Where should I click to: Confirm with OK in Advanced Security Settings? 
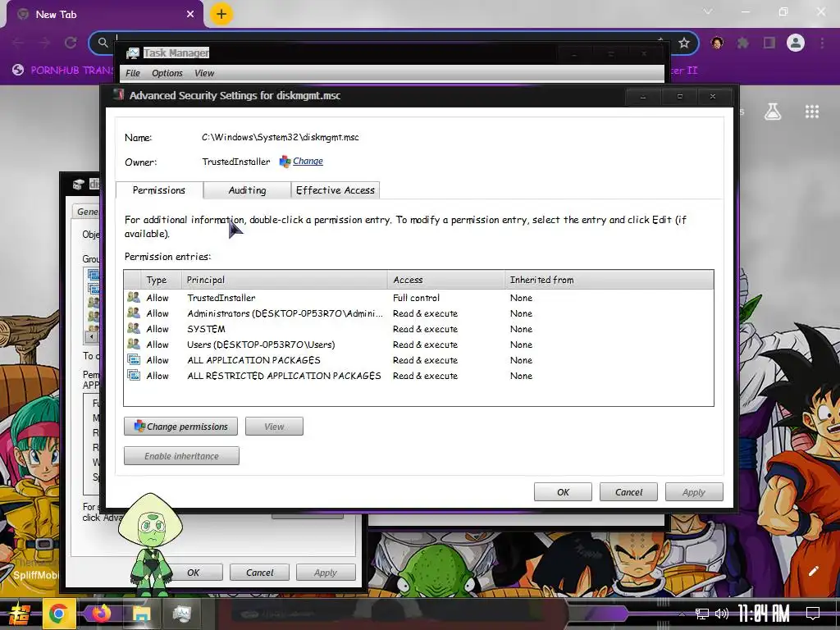coord(563,492)
